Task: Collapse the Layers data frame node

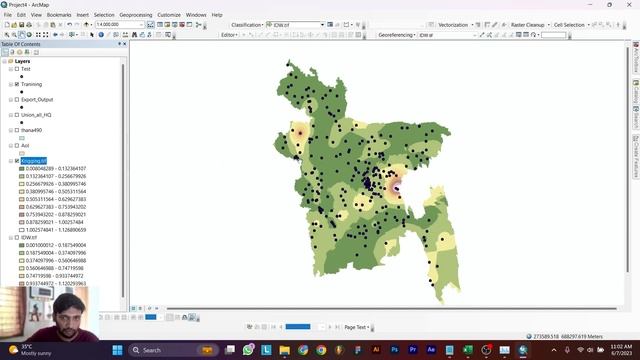Action: point(4,61)
